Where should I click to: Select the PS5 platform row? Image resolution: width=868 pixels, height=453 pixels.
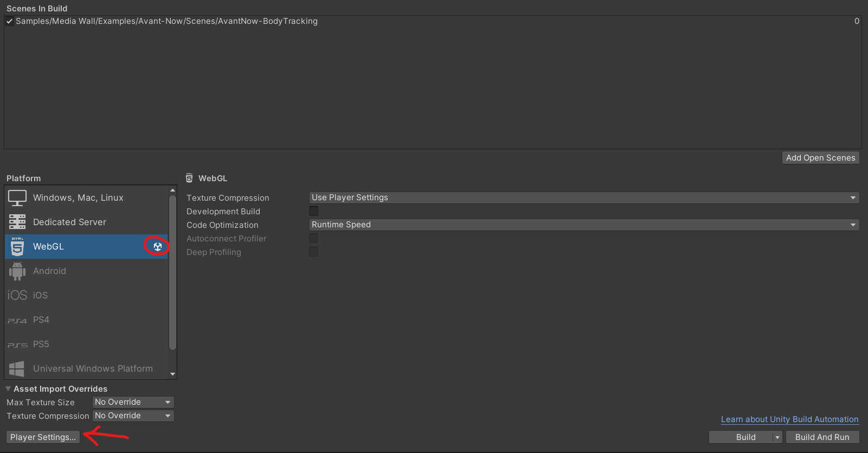[x=87, y=344]
